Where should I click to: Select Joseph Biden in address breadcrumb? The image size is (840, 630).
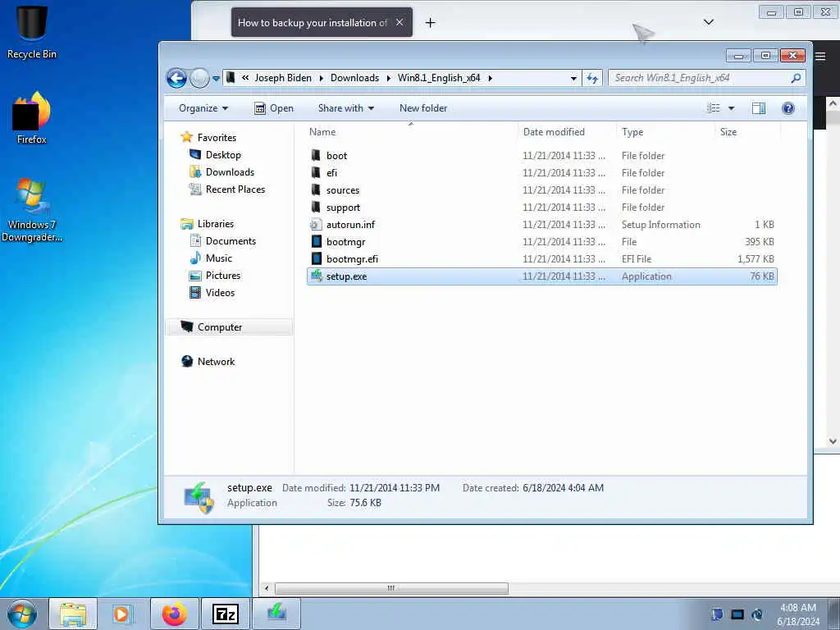click(283, 78)
